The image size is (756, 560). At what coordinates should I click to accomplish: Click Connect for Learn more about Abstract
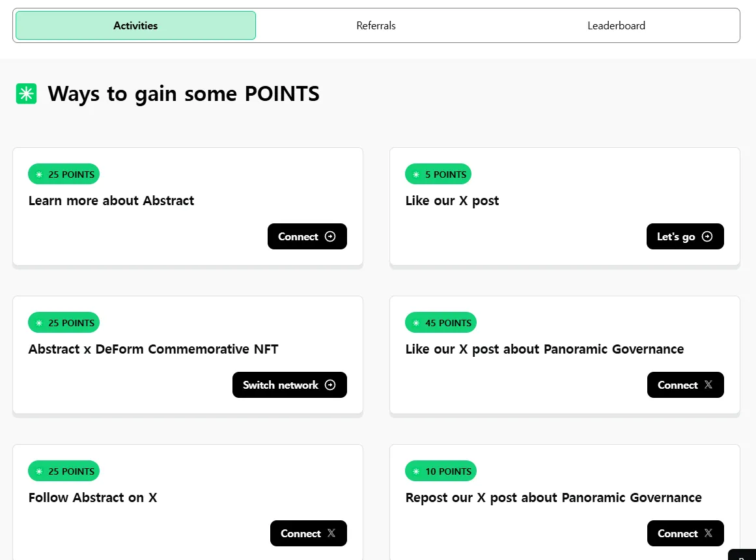[x=307, y=236]
